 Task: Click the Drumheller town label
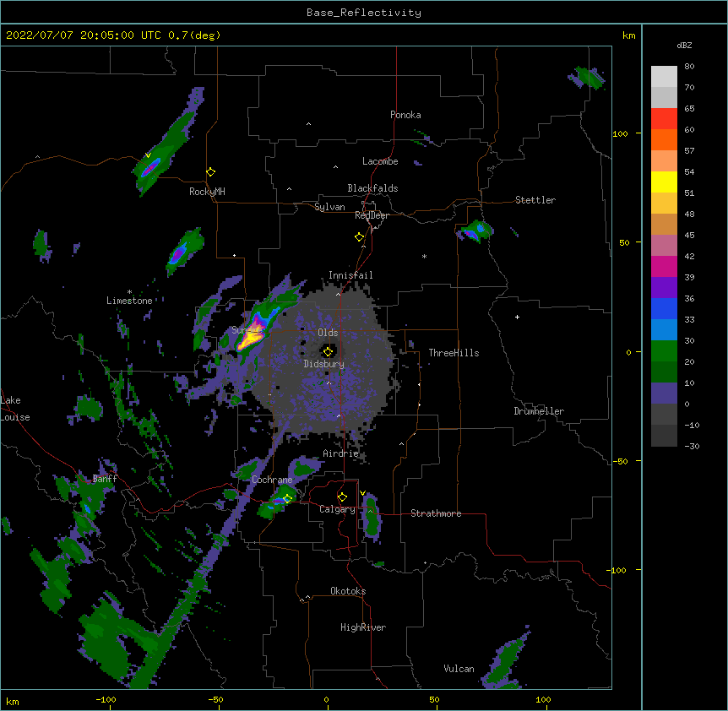point(539,411)
